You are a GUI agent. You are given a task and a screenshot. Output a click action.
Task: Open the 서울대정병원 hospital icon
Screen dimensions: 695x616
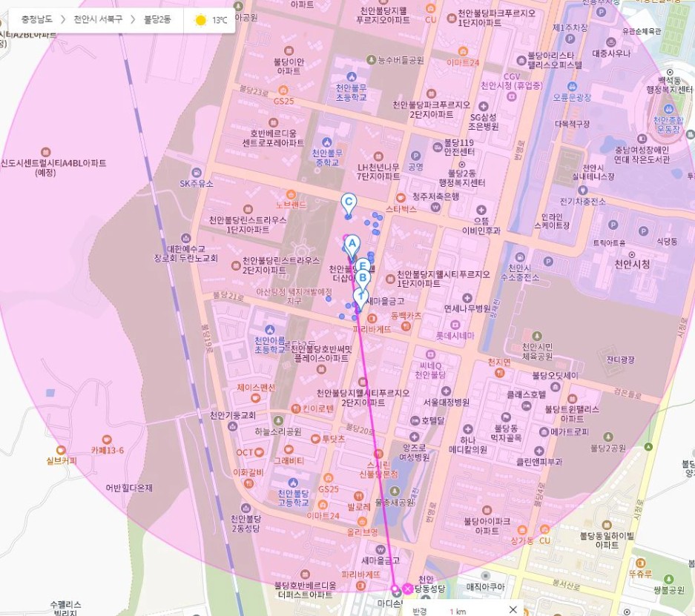pyautogui.click(x=446, y=391)
